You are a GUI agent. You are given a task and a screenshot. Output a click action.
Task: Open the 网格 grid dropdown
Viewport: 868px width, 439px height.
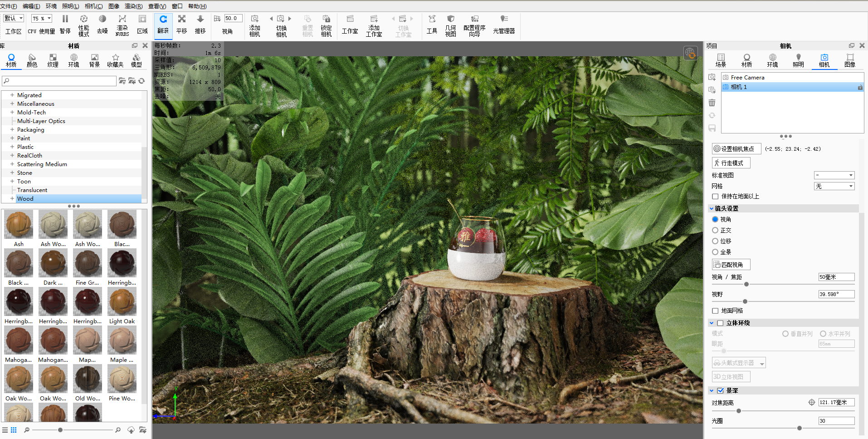(x=834, y=186)
